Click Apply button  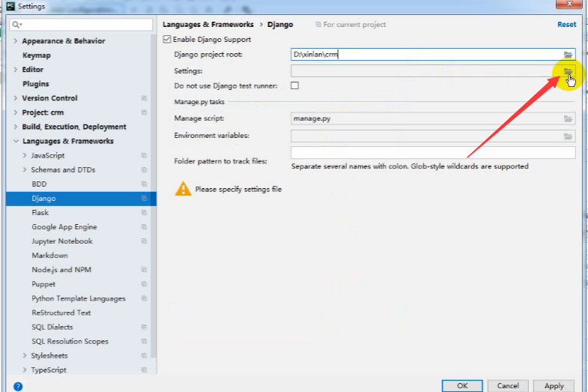point(554,386)
